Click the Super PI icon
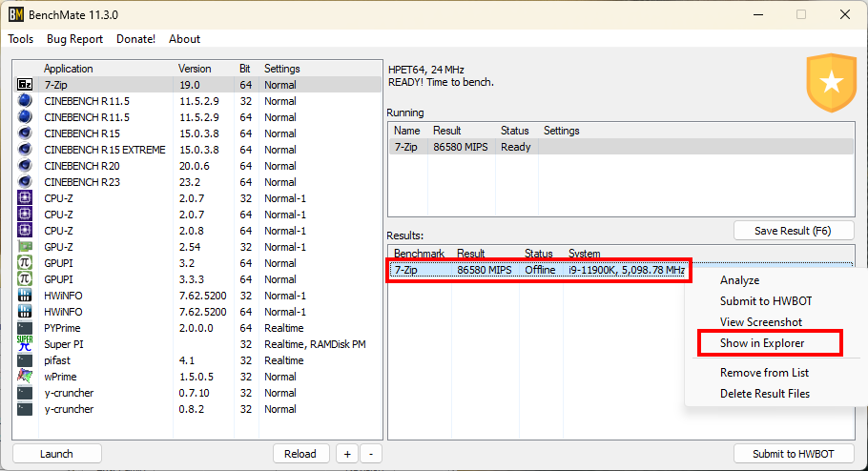The height and width of the screenshot is (471, 868). tap(25, 343)
